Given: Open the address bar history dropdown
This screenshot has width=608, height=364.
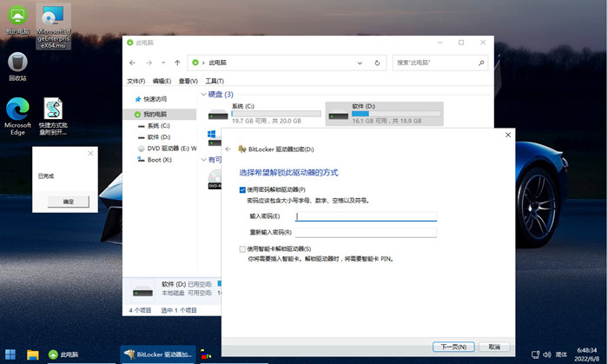Looking at the screenshot, I should (x=360, y=63).
